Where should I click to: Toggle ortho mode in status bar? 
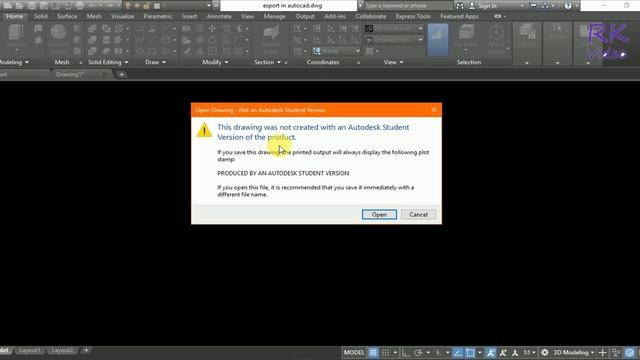(406, 352)
